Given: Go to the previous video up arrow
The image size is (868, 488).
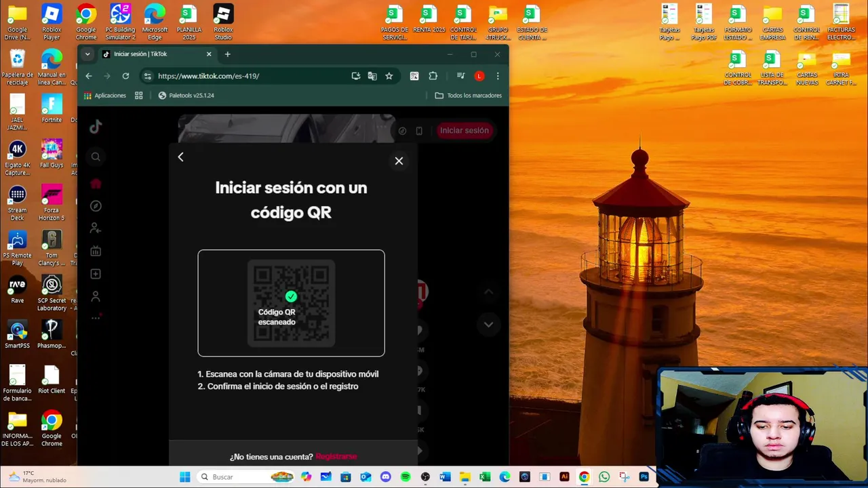Looking at the screenshot, I should [488, 292].
